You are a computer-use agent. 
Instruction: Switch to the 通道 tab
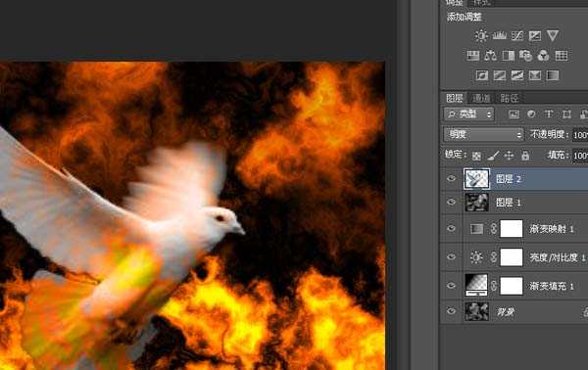click(x=481, y=98)
